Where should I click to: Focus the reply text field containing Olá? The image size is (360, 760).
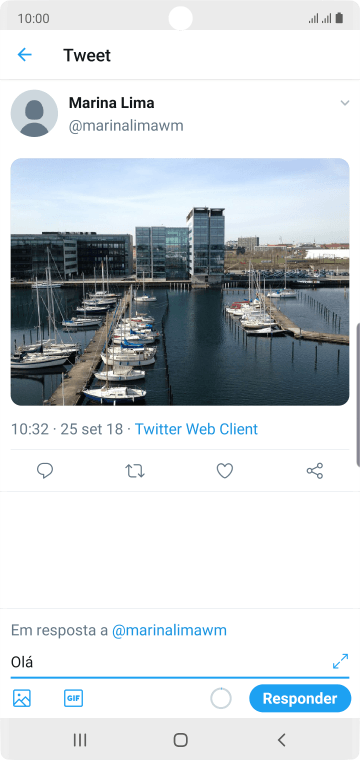[x=170, y=662]
